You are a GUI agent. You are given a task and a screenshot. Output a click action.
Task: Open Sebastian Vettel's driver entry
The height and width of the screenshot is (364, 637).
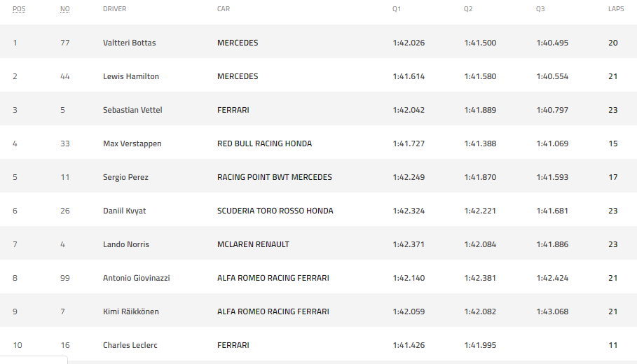pyautogui.click(x=131, y=110)
